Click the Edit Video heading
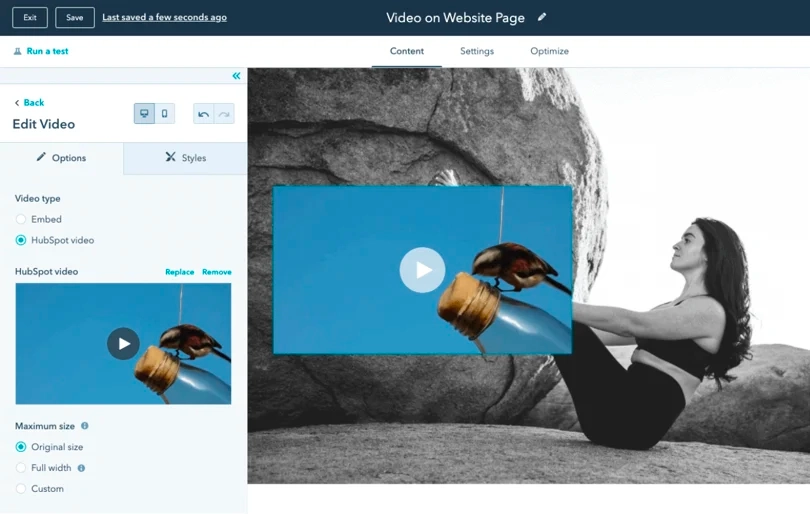Image resolution: width=810 pixels, height=514 pixels. point(44,124)
